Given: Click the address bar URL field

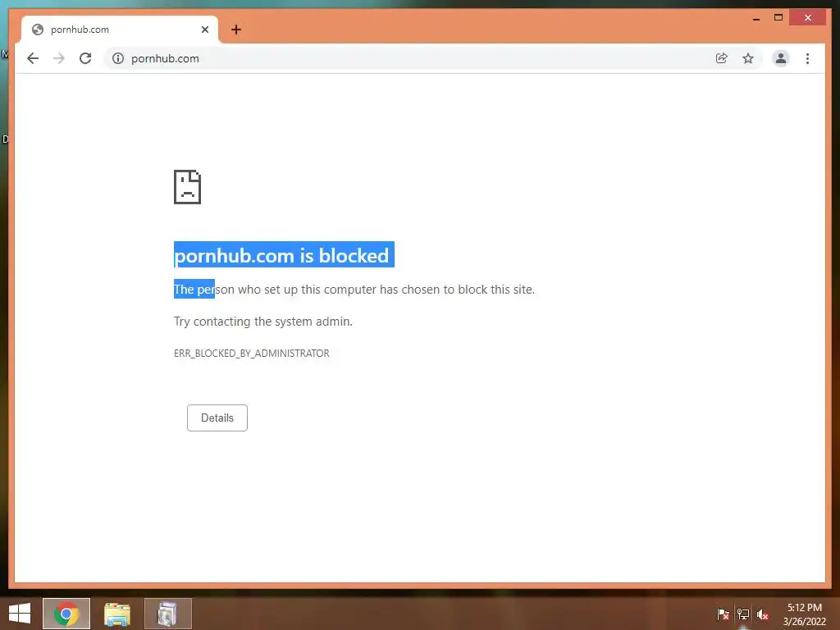Looking at the screenshot, I should pos(418,58).
